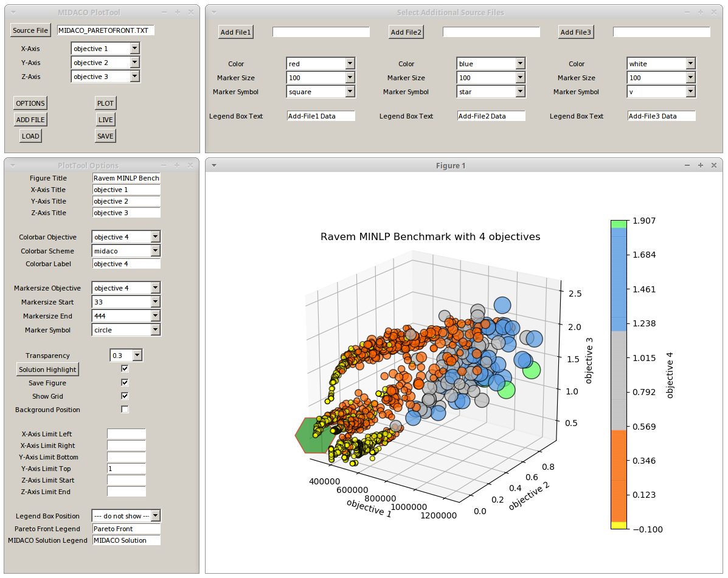Click the plot title "Ravem MINLP Benchmark with 4 objectives"
The width and height of the screenshot is (728, 578).
click(x=431, y=236)
